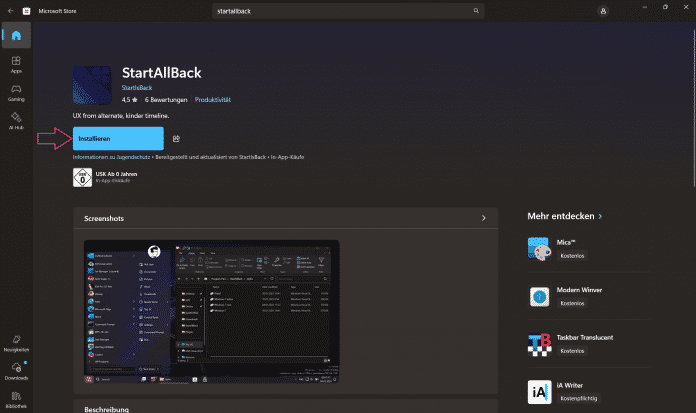
Task: Click the user profile icon
Action: 603,10
